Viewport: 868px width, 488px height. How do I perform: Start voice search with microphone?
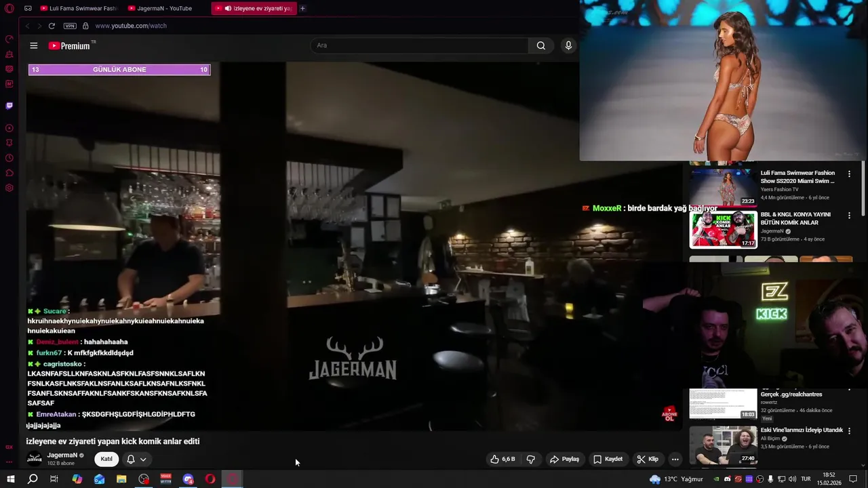(568, 45)
